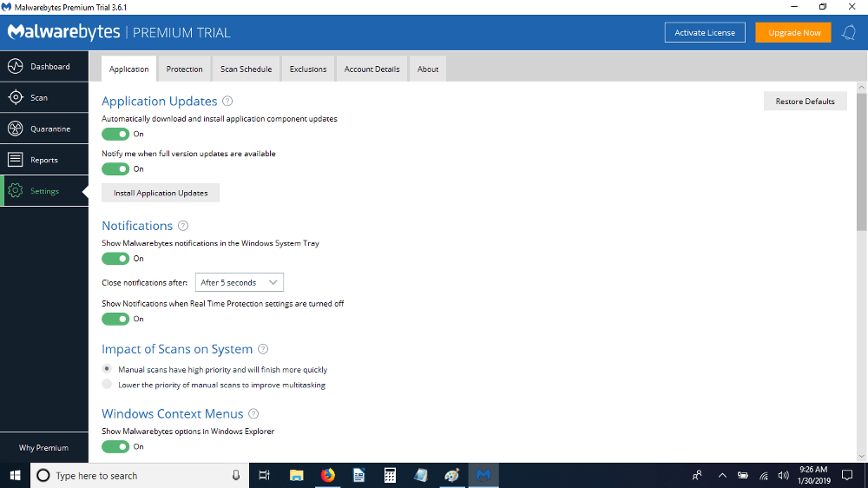868x488 pixels.
Task: Toggle Real Time Protection off notifications switch
Action: click(x=115, y=319)
